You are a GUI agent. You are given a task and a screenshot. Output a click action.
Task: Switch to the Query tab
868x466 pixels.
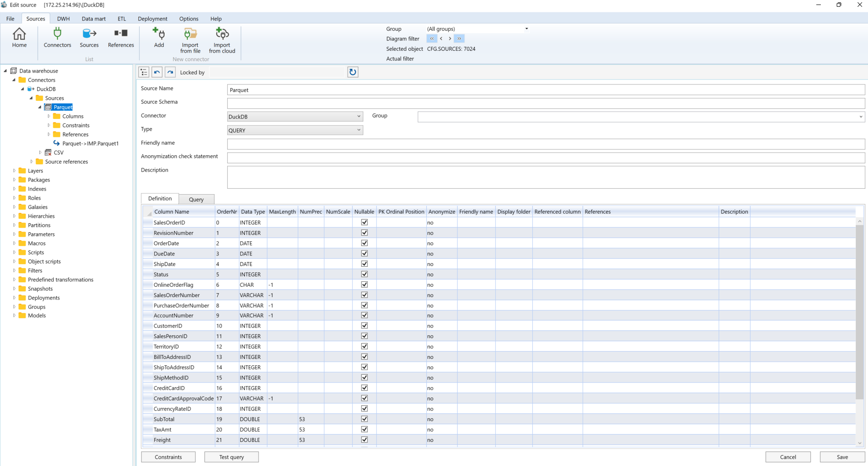coord(196,199)
